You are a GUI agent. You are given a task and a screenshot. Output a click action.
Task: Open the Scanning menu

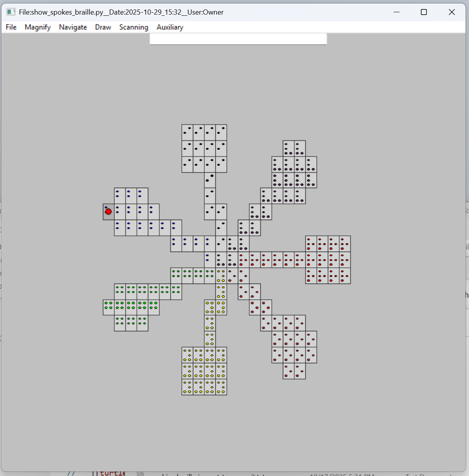pyautogui.click(x=134, y=27)
